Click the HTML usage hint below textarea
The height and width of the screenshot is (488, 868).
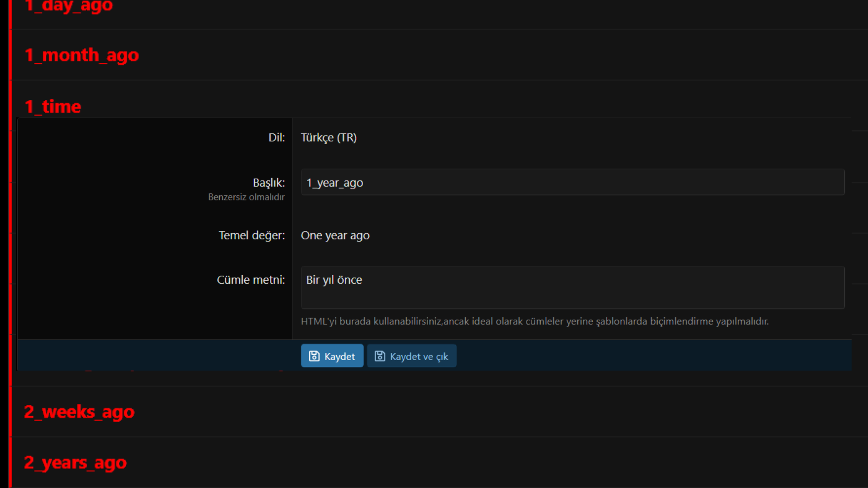535,321
